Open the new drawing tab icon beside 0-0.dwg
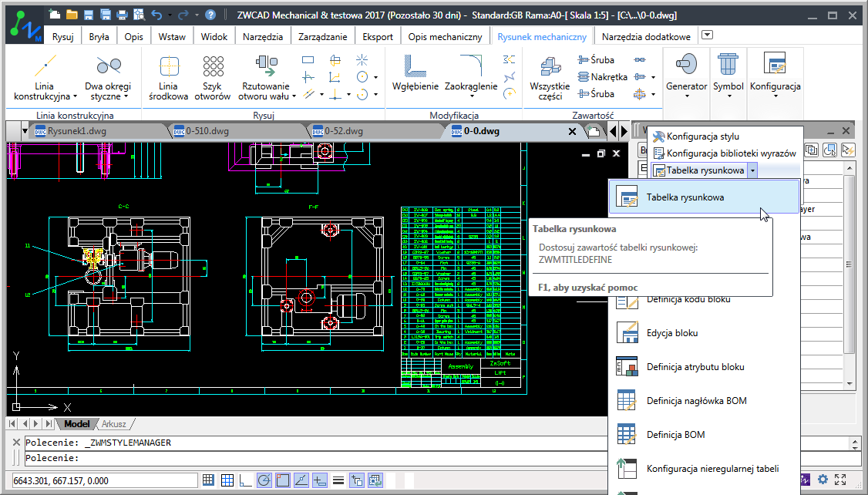 click(x=593, y=131)
